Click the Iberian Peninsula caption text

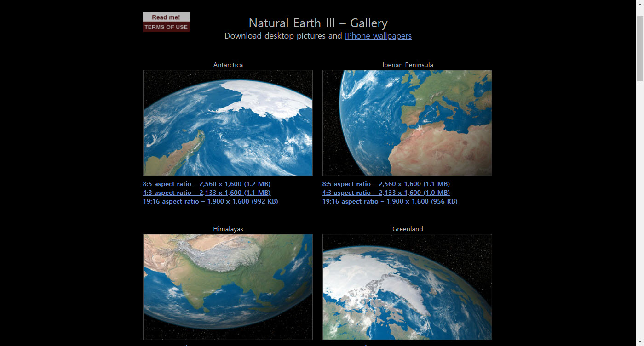(408, 65)
